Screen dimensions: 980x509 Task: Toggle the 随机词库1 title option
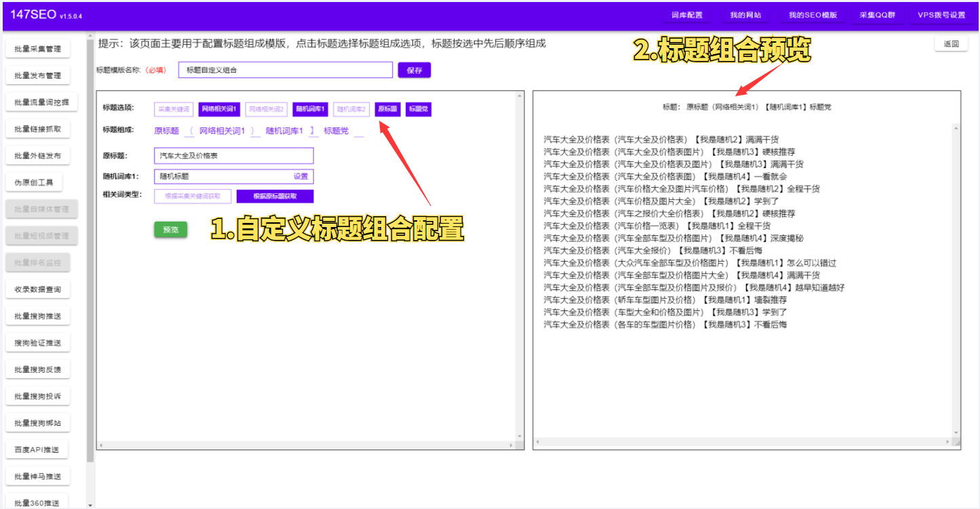(311, 109)
